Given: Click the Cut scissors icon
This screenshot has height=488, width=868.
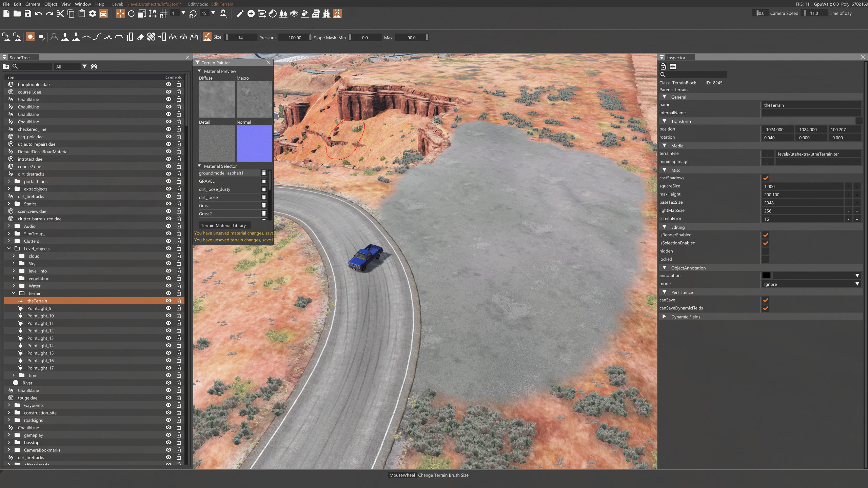Looking at the screenshot, I should pyautogui.click(x=60, y=14).
